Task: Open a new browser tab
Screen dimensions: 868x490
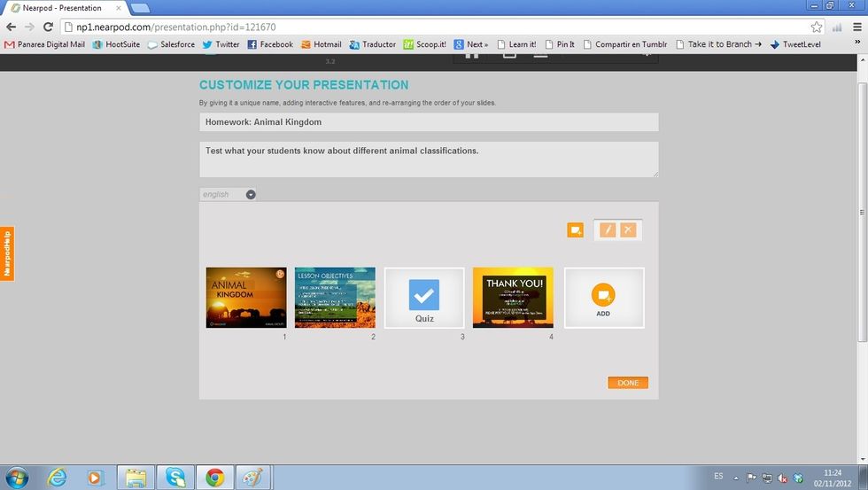Action: [140, 8]
